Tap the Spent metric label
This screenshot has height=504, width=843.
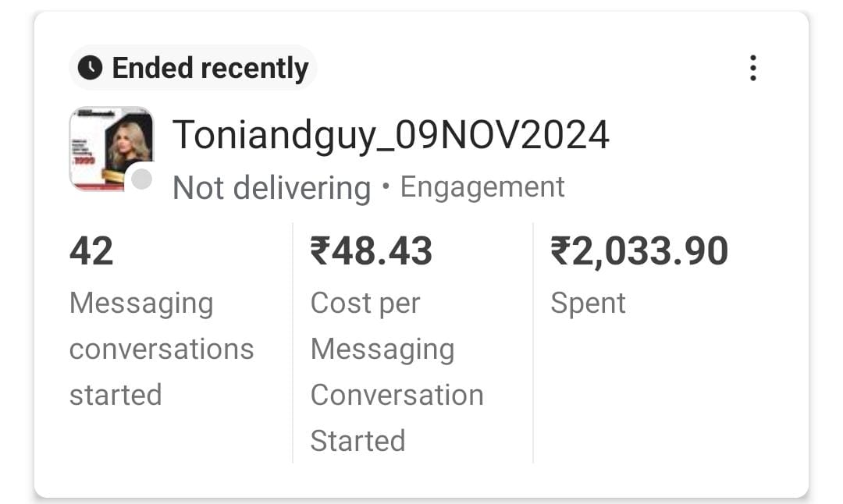588,303
